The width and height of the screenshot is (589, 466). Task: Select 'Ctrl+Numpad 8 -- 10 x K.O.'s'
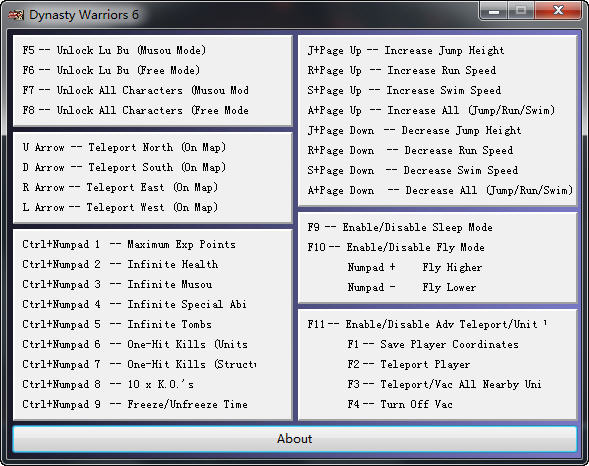click(x=108, y=384)
